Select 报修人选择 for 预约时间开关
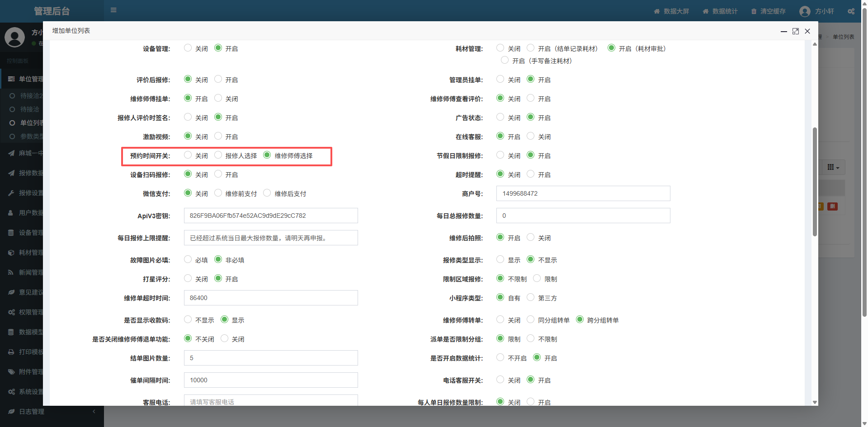This screenshot has height=427, width=868. [x=218, y=155]
